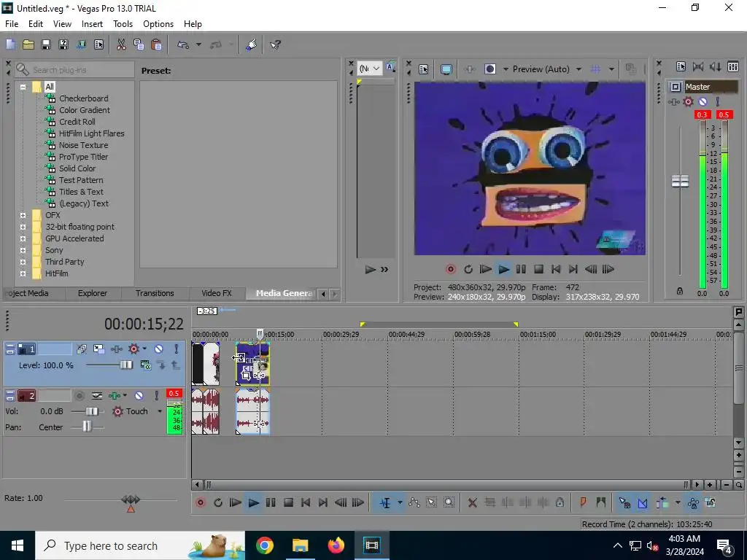The height and width of the screenshot is (560, 747).
Task: Click the audio track 2 Pan slider
Action: [x=86, y=427]
